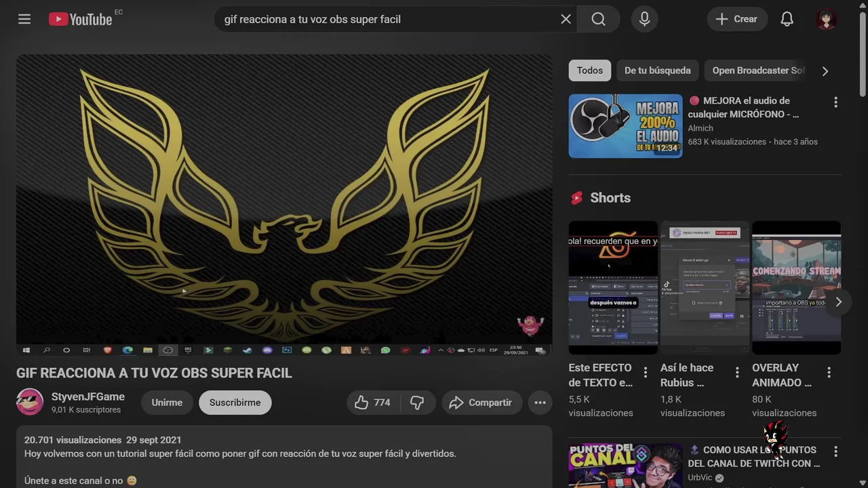Screen dimensions: 868x488
Task: Click Windows Start in the video taskbar
Action: click(x=26, y=350)
